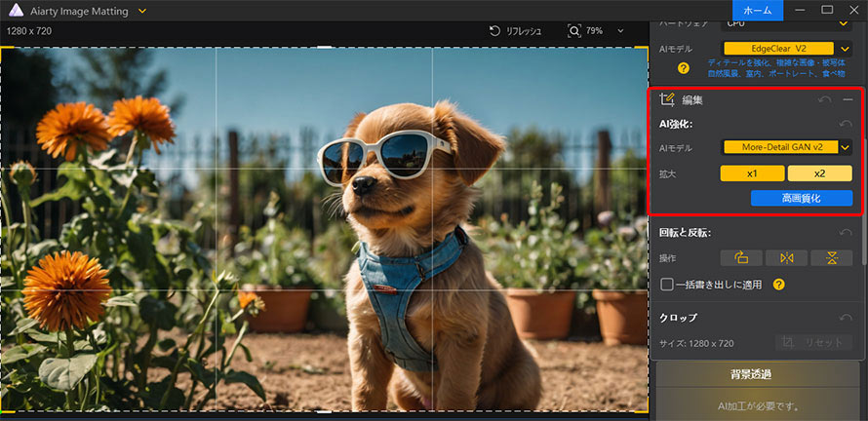Image resolution: width=868 pixels, height=421 pixels.
Task: Choose the x1 upscale option
Action: (x=752, y=173)
